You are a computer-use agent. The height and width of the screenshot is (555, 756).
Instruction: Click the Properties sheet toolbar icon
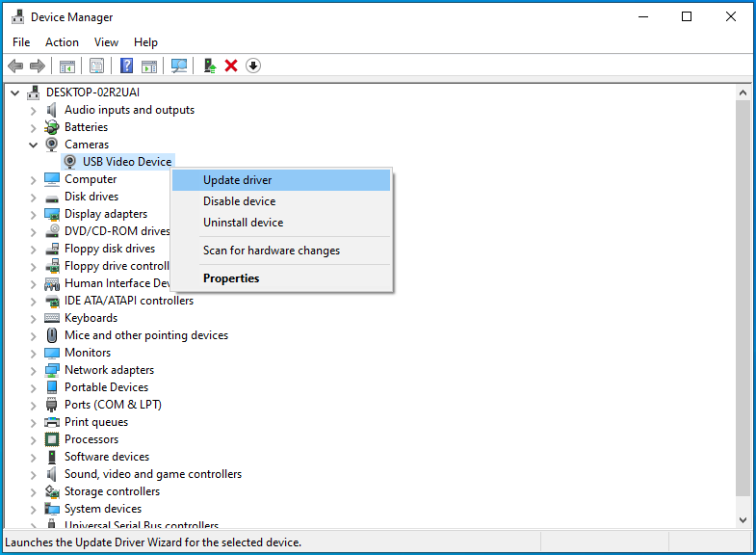[x=96, y=66]
